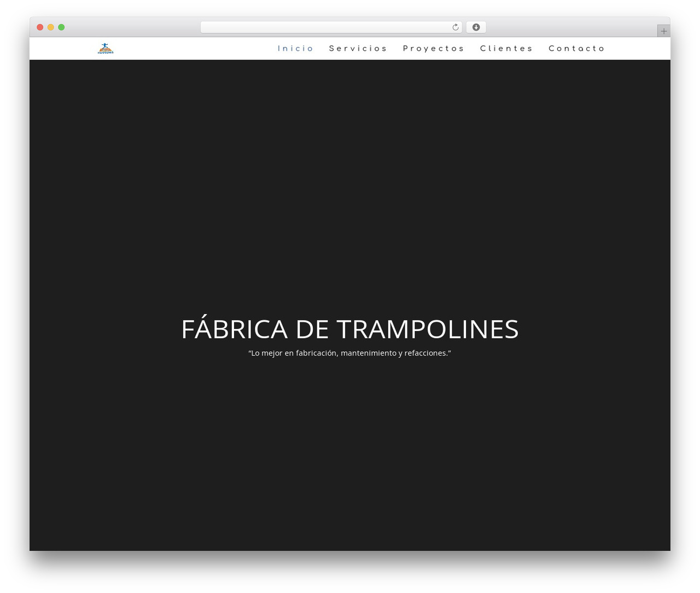Minimize the window with the yellow button

coord(51,27)
